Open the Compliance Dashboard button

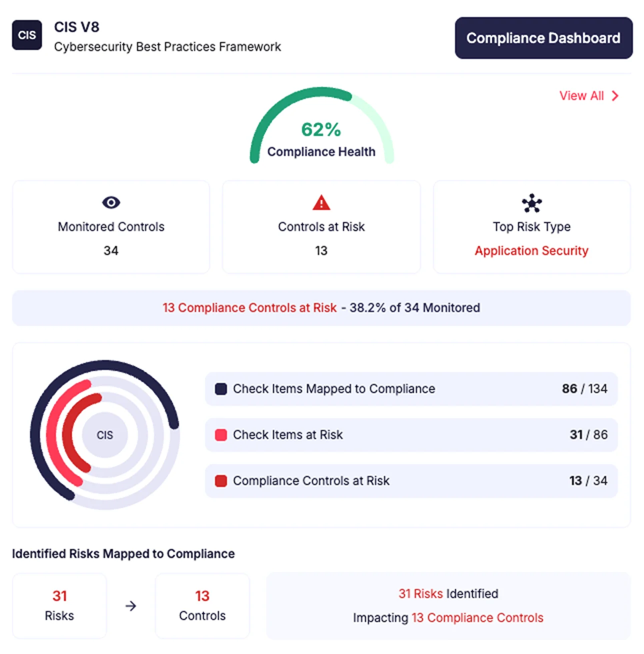543,38
